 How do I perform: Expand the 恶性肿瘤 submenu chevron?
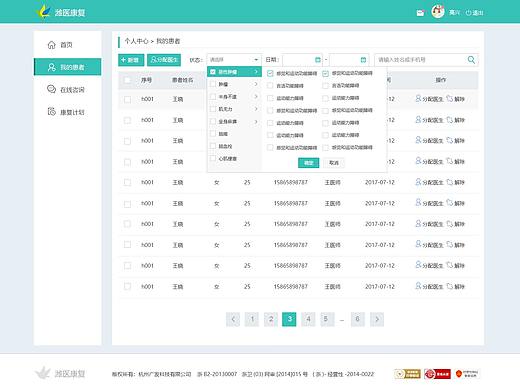pyautogui.click(x=256, y=72)
